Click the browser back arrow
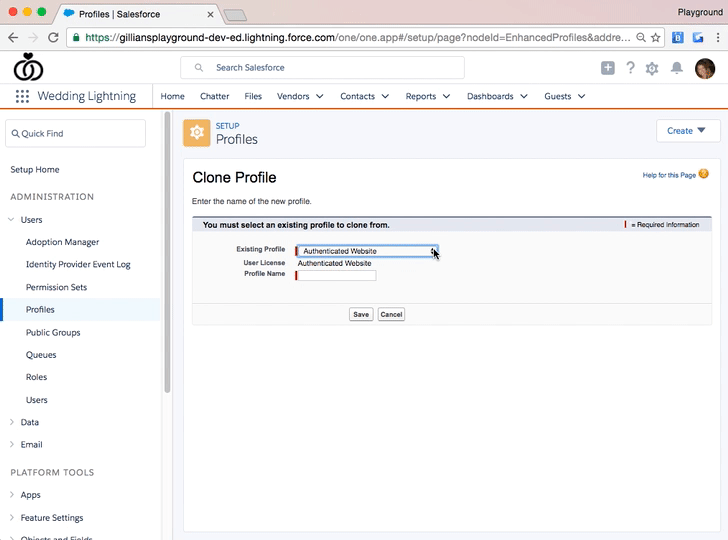This screenshot has width=728, height=540. (x=13, y=38)
